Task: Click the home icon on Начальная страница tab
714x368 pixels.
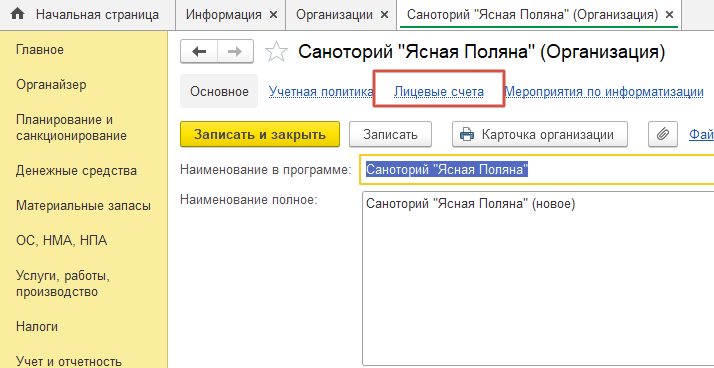Action: [18, 15]
